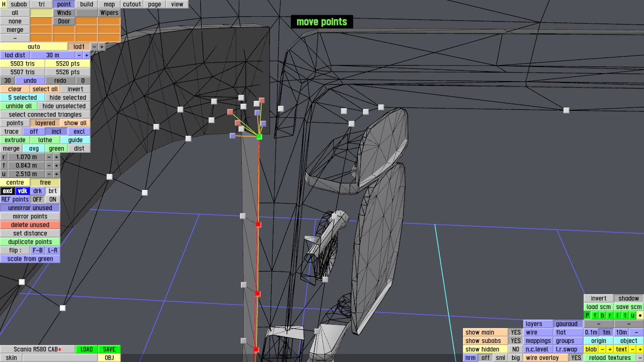
Task: Set trace mode to excl
Action: click(79, 132)
